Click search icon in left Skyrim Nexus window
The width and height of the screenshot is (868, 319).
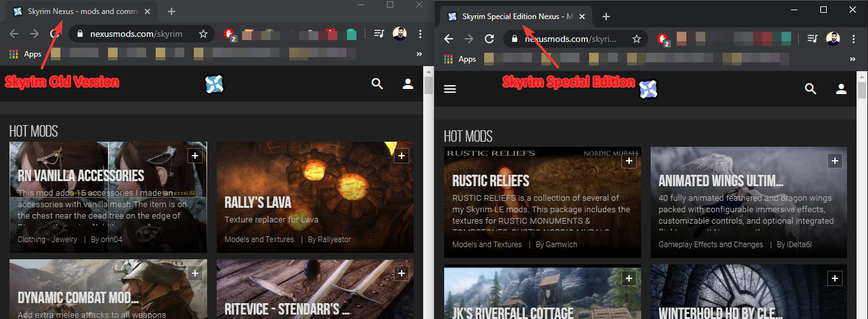(377, 84)
